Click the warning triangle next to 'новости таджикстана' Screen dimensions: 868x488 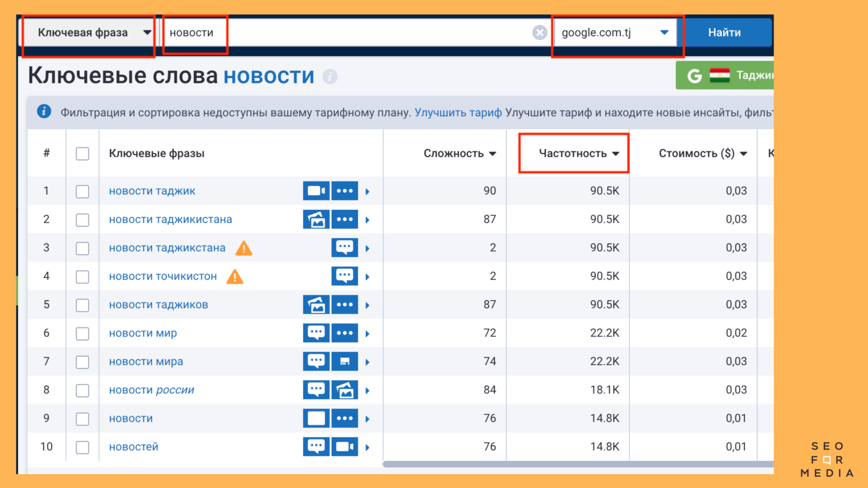pyautogui.click(x=244, y=248)
